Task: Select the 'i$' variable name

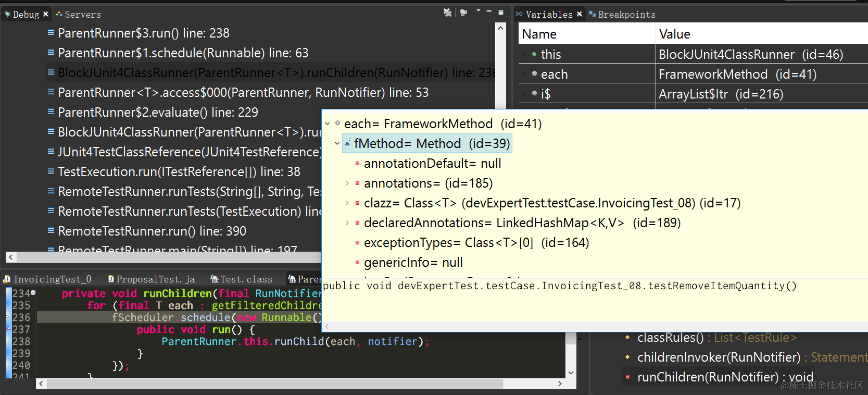Action: (x=546, y=94)
